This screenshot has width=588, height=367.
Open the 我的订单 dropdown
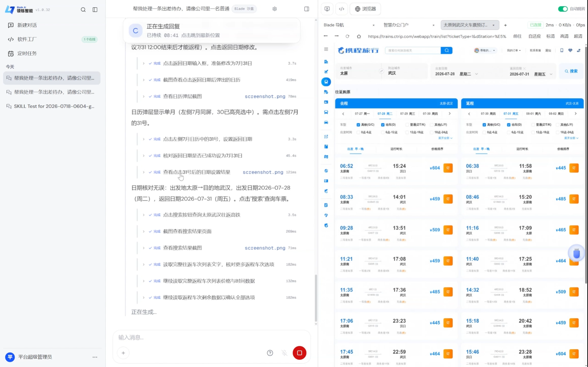(x=514, y=50)
